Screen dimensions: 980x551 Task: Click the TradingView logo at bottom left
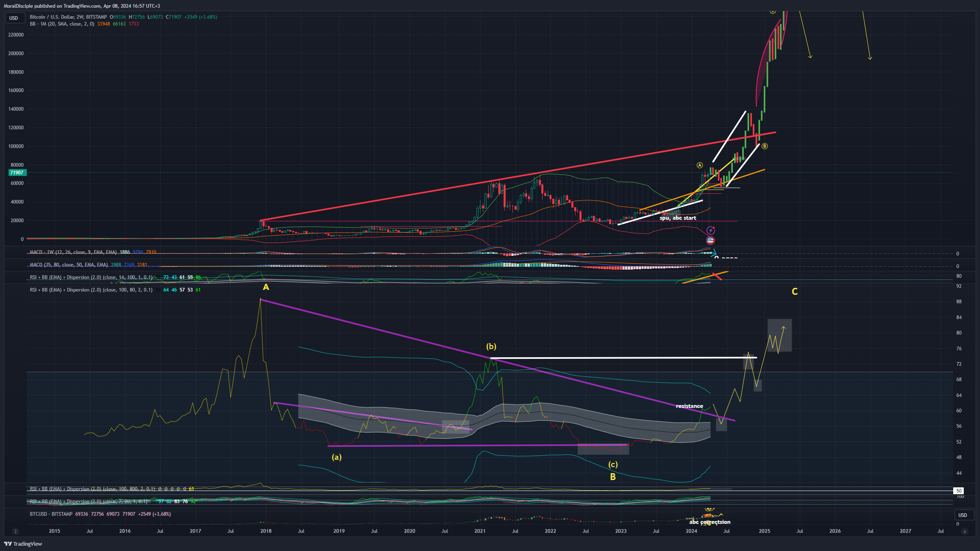(23, 544)
